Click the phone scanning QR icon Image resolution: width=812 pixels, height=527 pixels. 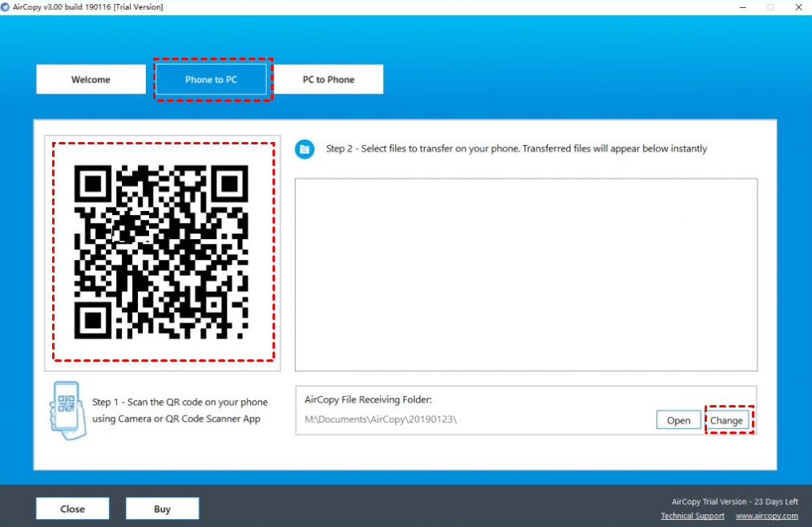[67, 411]
